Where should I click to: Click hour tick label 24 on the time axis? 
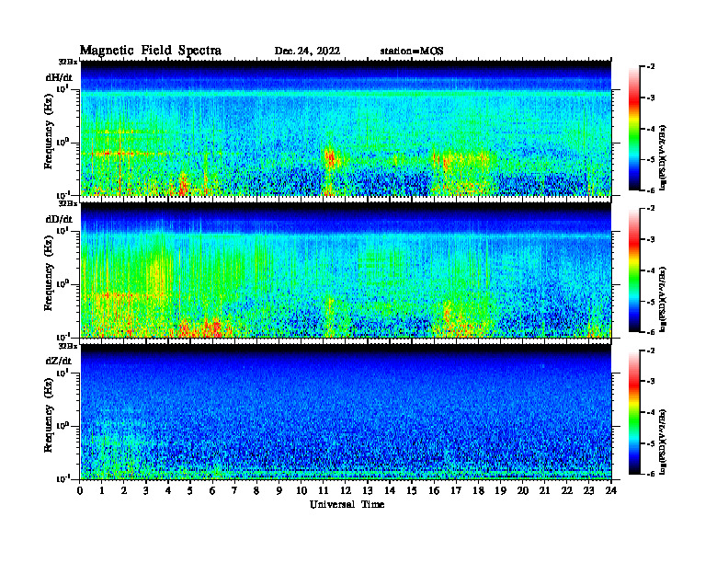(611, 491)
